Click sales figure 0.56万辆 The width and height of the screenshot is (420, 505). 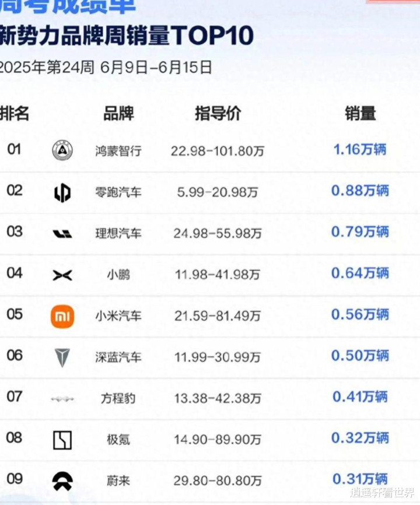360,314
